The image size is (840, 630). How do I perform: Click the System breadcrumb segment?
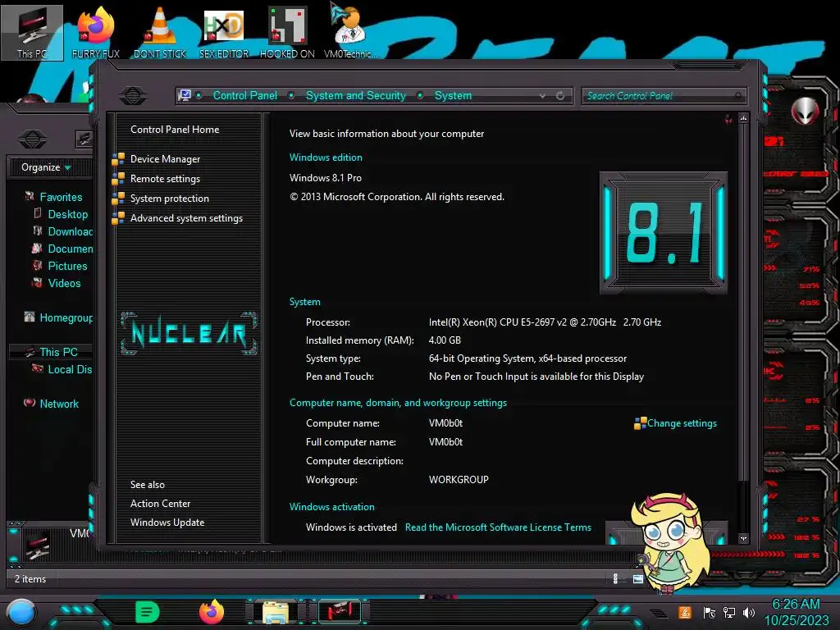(x=453, y=95)
